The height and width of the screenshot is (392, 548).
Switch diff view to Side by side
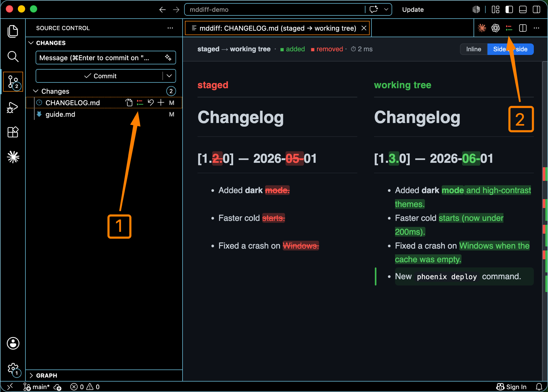(510, 49)
